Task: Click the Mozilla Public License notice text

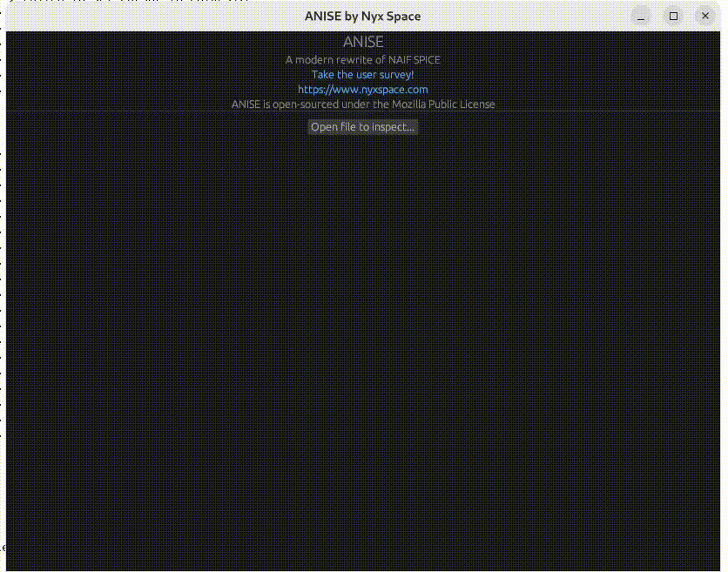Action: pyautogui.click(x=363, y=104)
